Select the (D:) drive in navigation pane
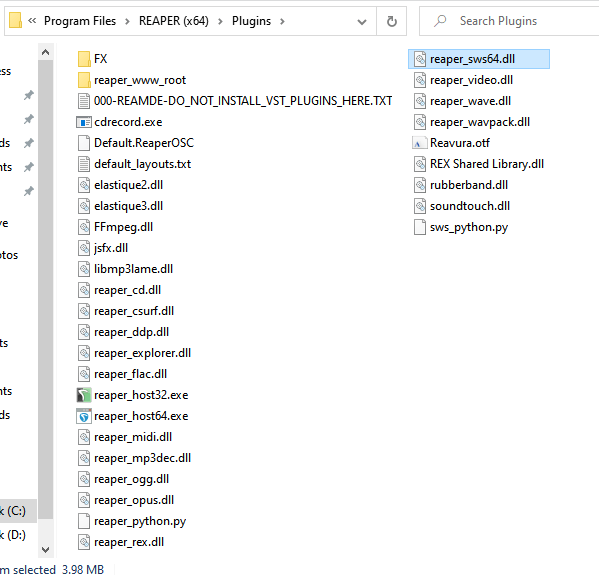The height and width of the screenshot is (580, 599). click(x=13, y=535)
